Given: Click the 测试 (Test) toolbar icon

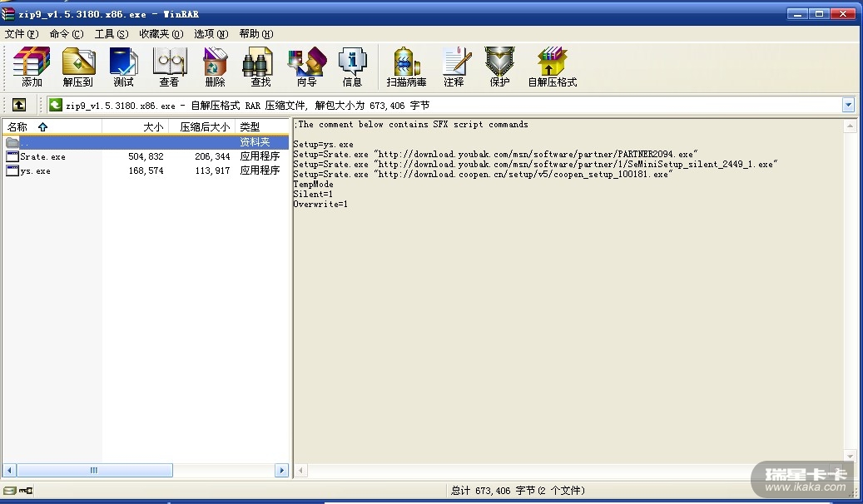Looking at the screenshot, I should pos(123,67).
